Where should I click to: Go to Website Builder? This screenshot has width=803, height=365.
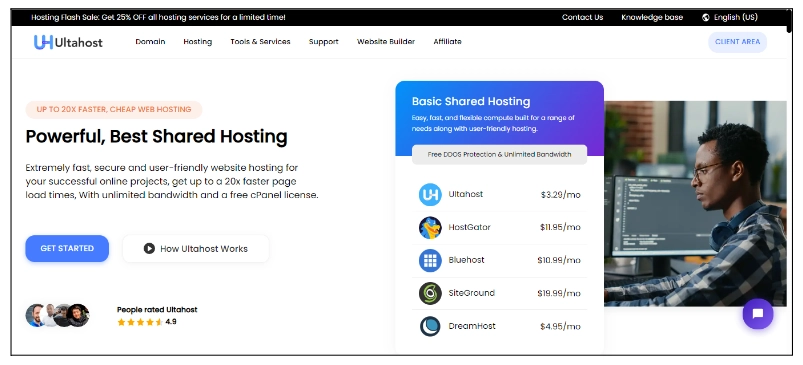386,42
